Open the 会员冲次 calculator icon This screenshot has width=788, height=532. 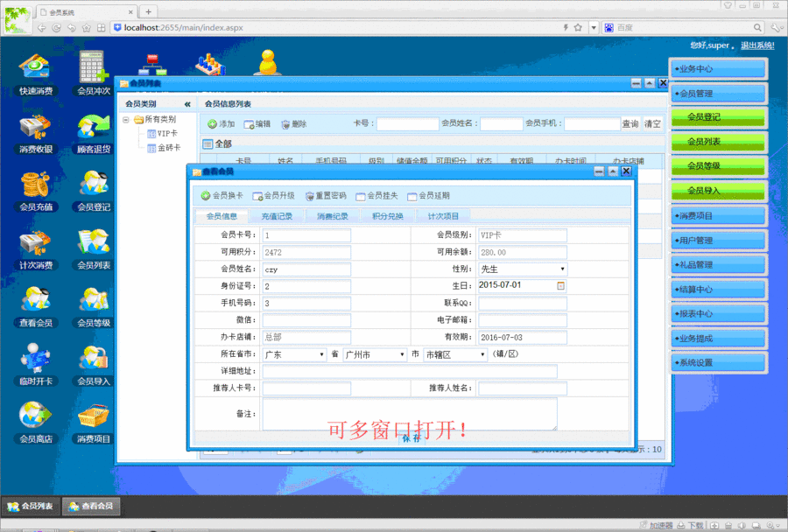(94, 73)
